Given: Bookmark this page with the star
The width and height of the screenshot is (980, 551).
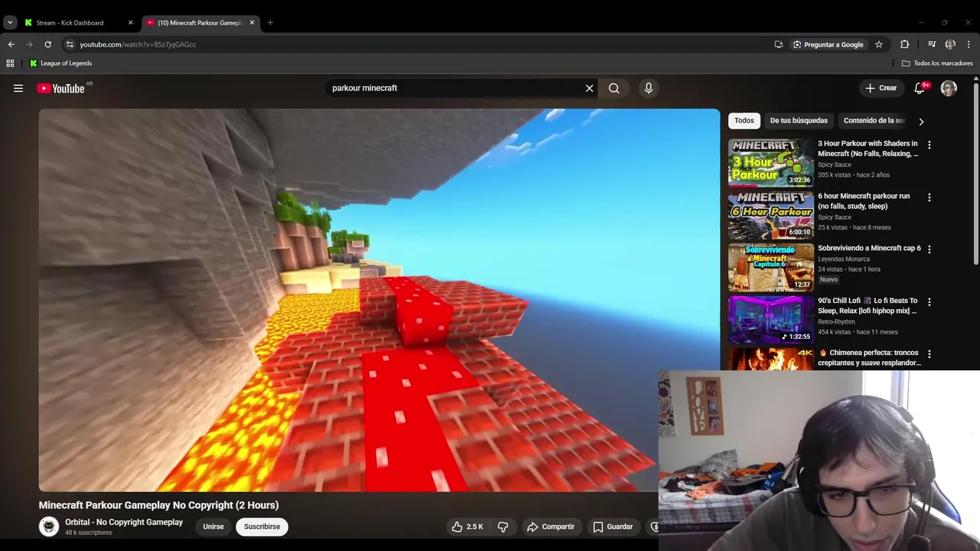Looking at the screenshot, I should pos(879,44).
